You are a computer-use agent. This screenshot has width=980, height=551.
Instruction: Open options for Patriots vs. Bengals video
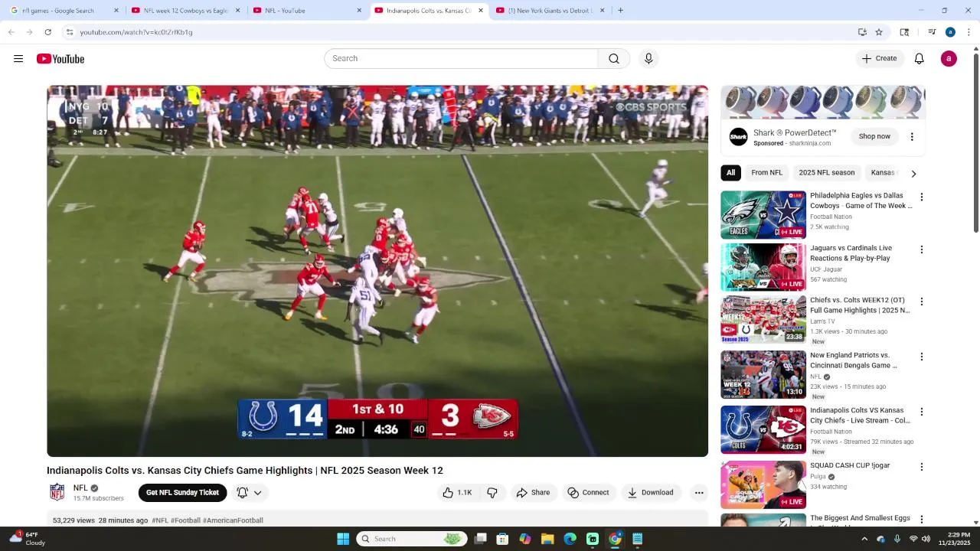pyautogui.click(x=922, y=357)
